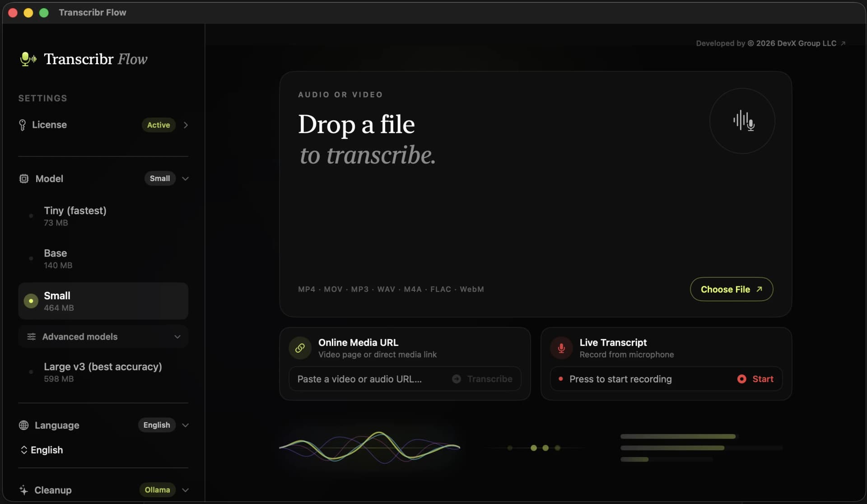The height and width of the screenshot is (504, 867).
Task: Click the 73 MB size text
Action: (56, 223)
